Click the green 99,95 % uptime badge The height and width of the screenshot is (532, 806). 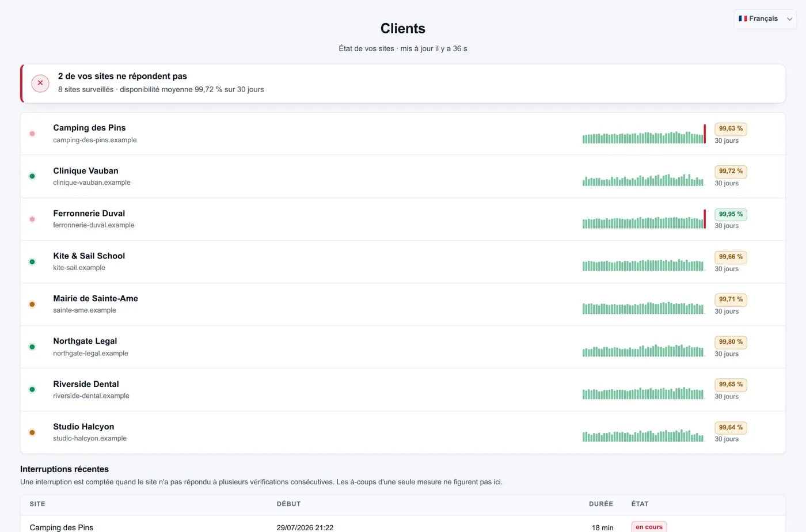(731, 214)
